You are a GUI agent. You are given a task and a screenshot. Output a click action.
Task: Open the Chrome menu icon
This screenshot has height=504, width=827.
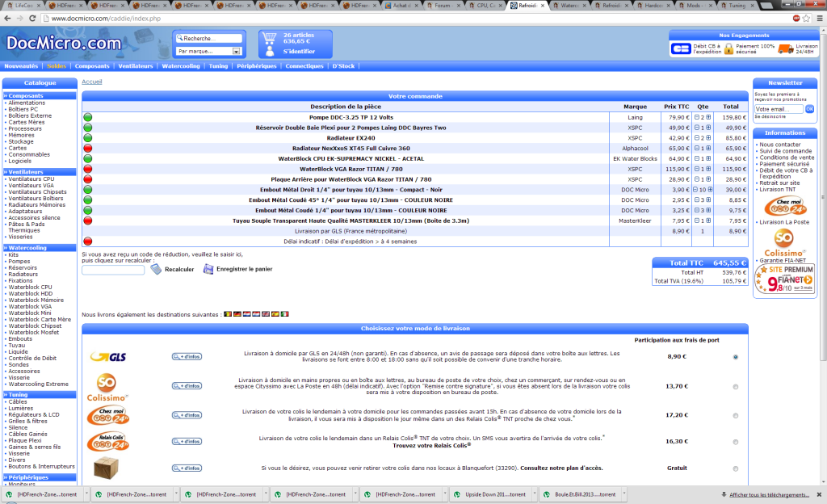pyautogui.click(x=819, y=18)
